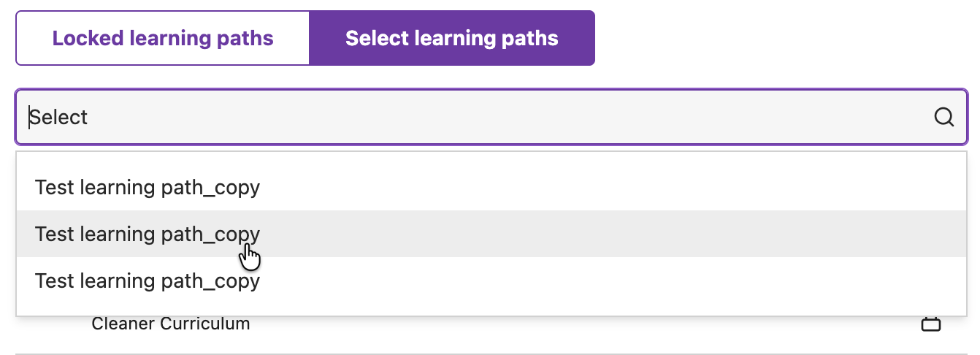Click the Select placeholder text in the combo box

pos(58,117)
